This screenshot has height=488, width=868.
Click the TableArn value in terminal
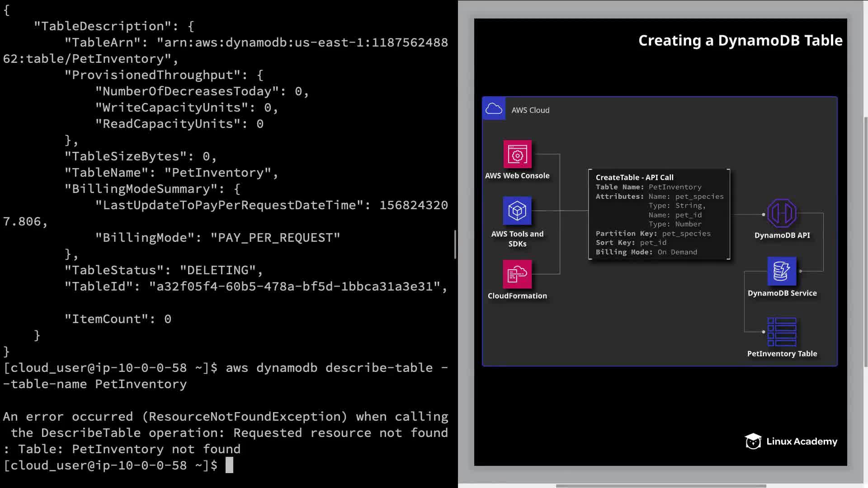302,42
